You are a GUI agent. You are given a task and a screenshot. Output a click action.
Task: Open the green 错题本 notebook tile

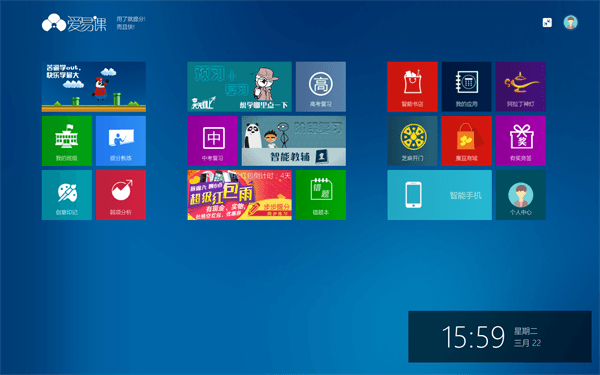click(x=321, y=195)
